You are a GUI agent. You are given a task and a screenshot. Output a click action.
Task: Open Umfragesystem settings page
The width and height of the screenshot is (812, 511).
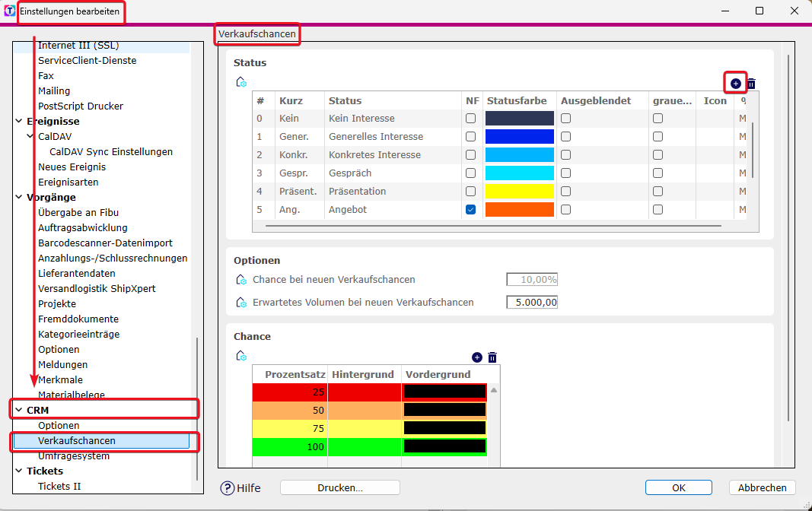[74, 455]
